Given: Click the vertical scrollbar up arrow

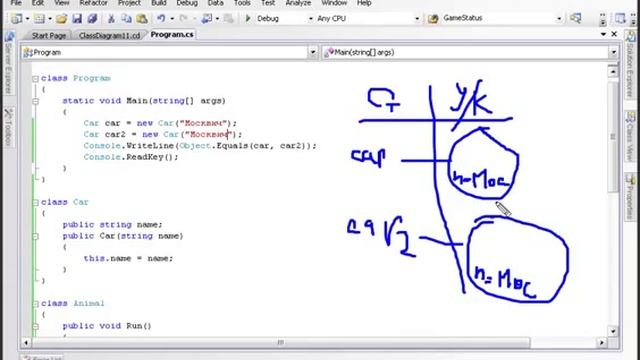Looking at the screenshot, I should click(x=613, y=72).
